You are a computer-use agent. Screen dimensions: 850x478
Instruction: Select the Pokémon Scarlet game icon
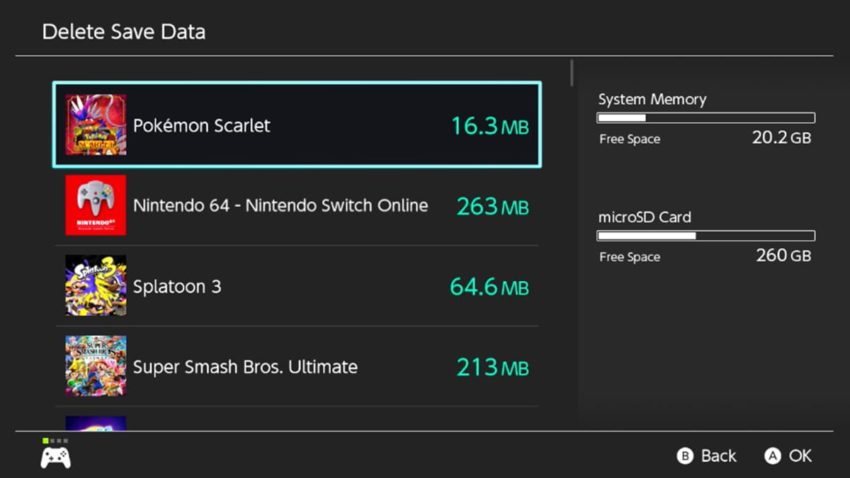tap(96, 125)
